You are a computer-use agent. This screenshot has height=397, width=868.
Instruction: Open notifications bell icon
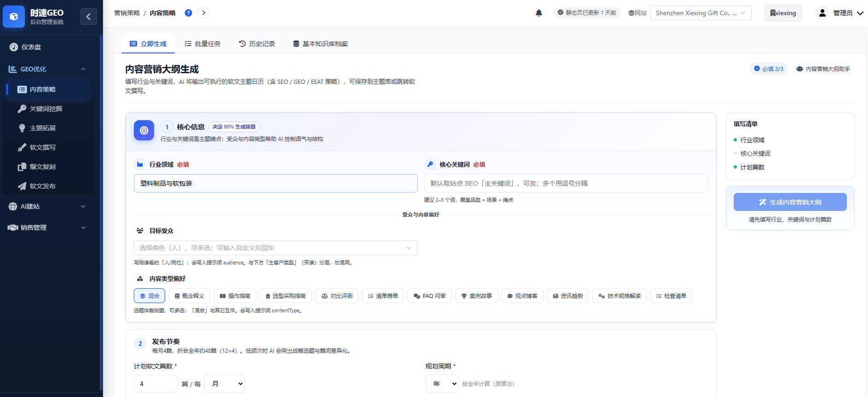tap(539, 13)
